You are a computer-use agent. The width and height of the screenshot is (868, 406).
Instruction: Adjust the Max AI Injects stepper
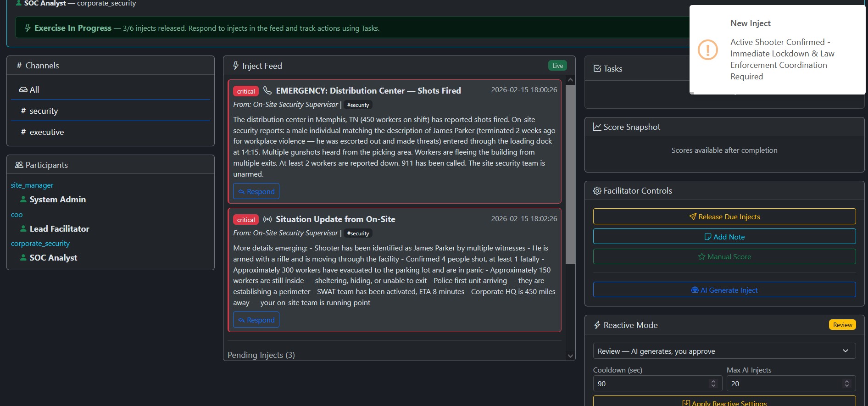pos(846,384)
